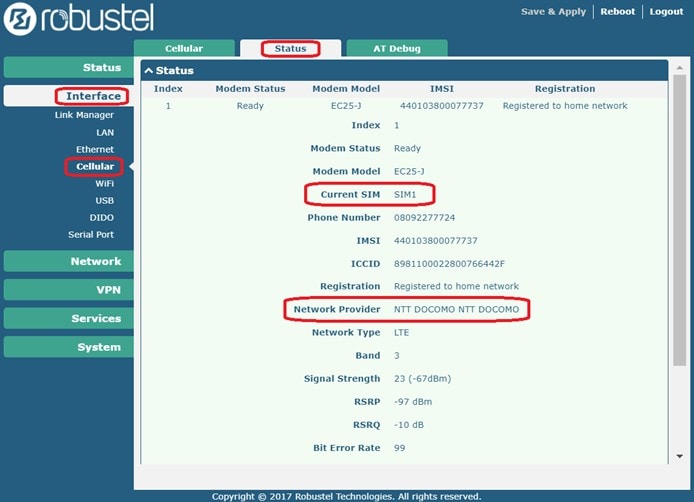Click the RSRQ value -10 dB
Screen dimensions: 694x502
(409, 425)
